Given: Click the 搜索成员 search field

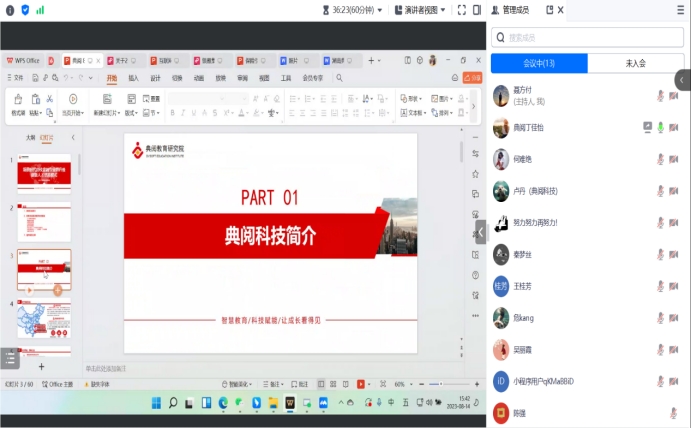Looking at the screenshot, I should tap(588, 37).
